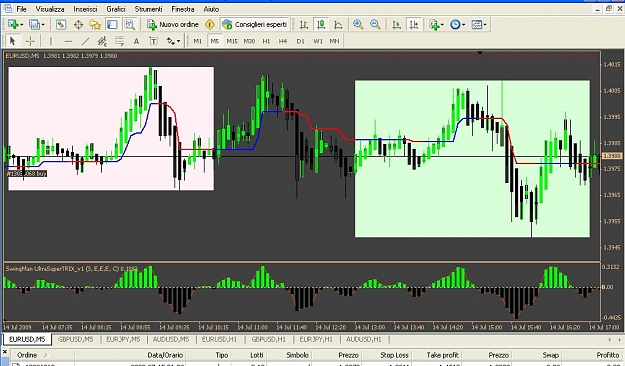The width and height of the screenshot is (625, 366).
Task: Sort orders by the Ordine column
Action: tap(41, 355)
